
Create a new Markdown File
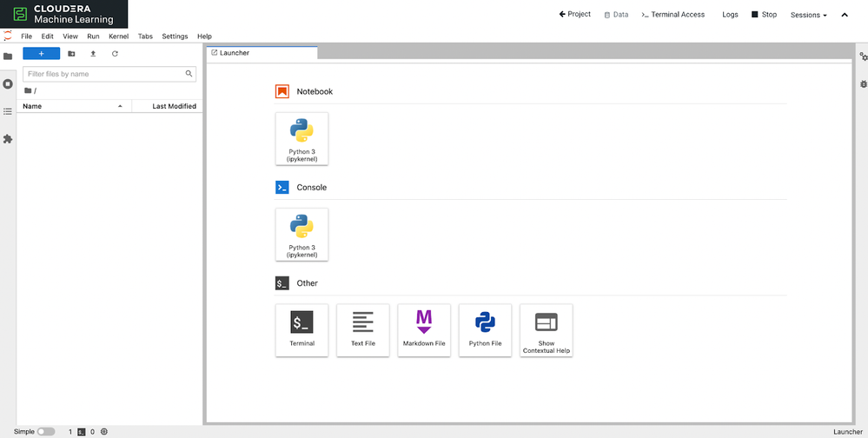click(x=424, y=330)
